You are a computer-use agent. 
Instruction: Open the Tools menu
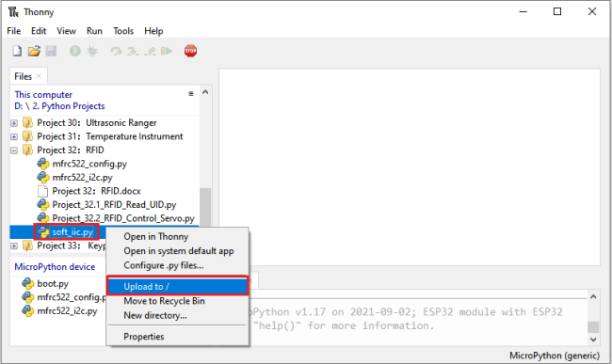pos(123,31)
